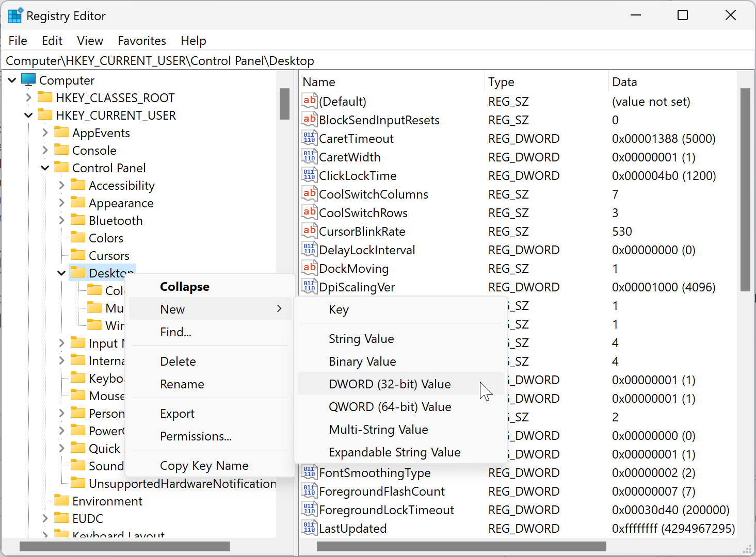Collapse the HKEY_CURRENT_USER node
This screenshot has height=557, width=756.
pyautogui.click(x=28, y=115)
